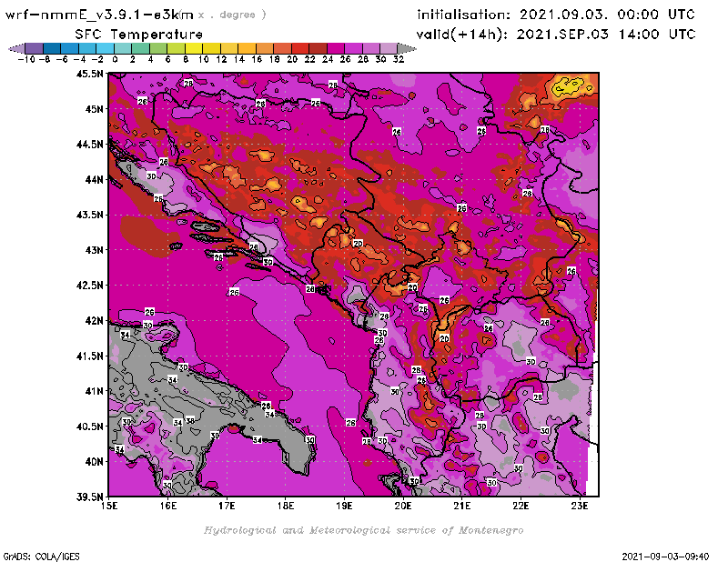This screenshot has height=562, width=728.
Task: Click the '22E' longitude label
Action: pos(521,506)
